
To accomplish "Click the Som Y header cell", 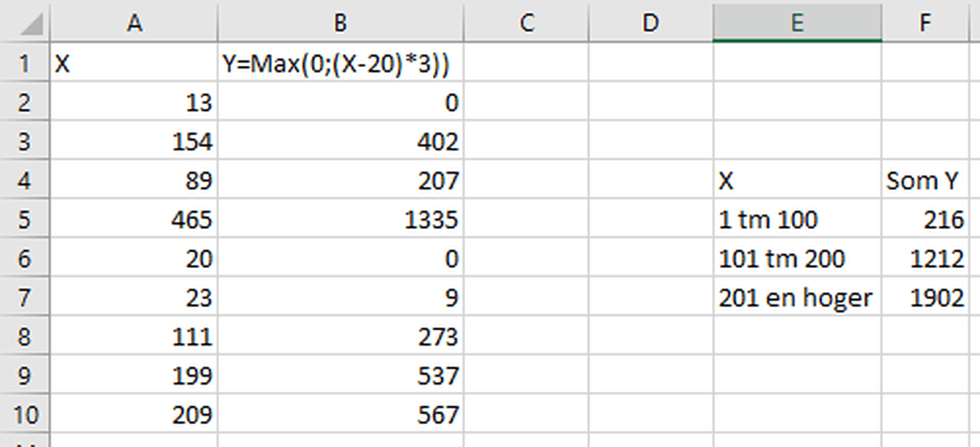I will (925, 180).
